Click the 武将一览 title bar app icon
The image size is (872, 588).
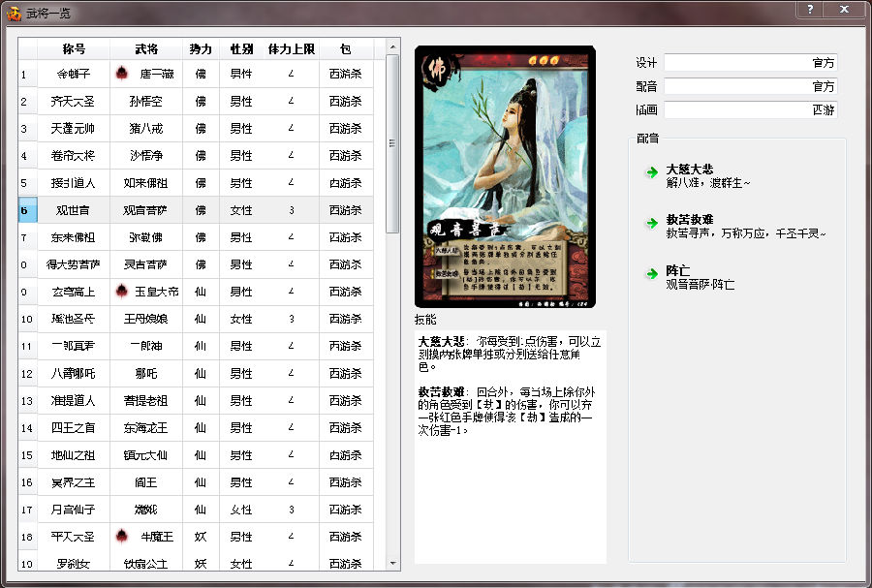[x=14, y=13]
